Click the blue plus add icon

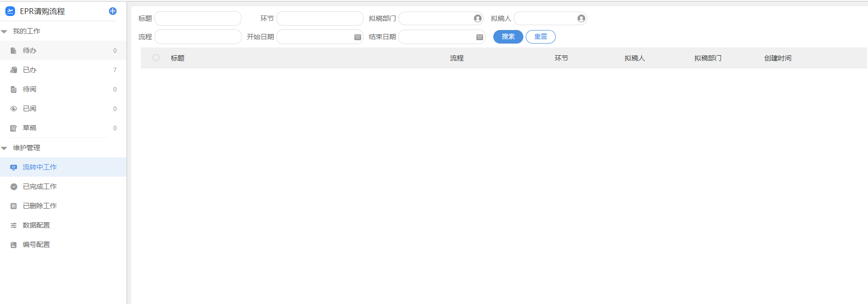tap(113, 11)
